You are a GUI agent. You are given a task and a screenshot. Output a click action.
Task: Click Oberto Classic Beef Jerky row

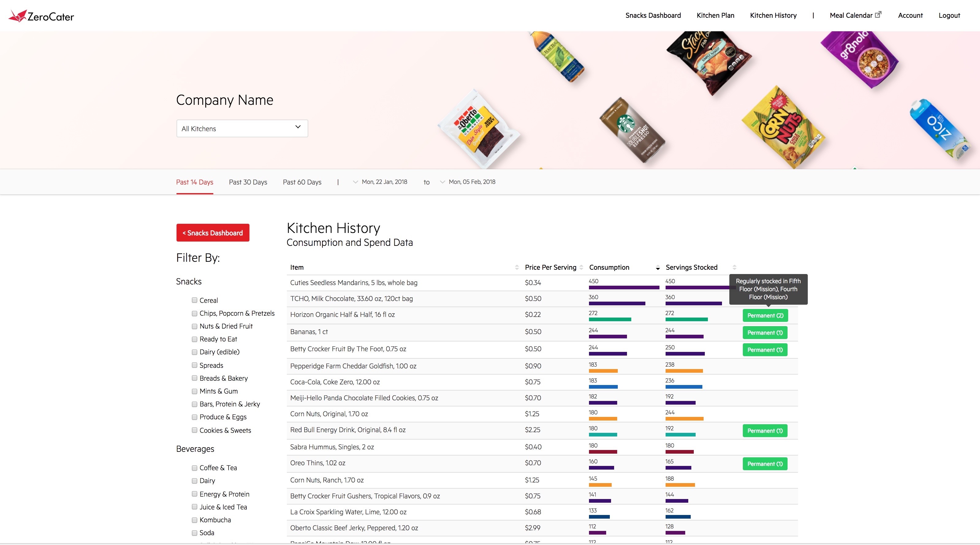click(542, 528)
